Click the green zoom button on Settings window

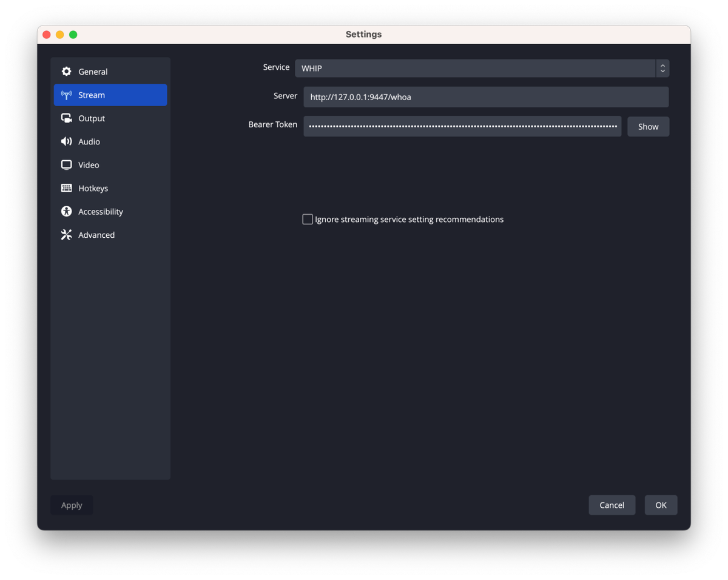73,35
